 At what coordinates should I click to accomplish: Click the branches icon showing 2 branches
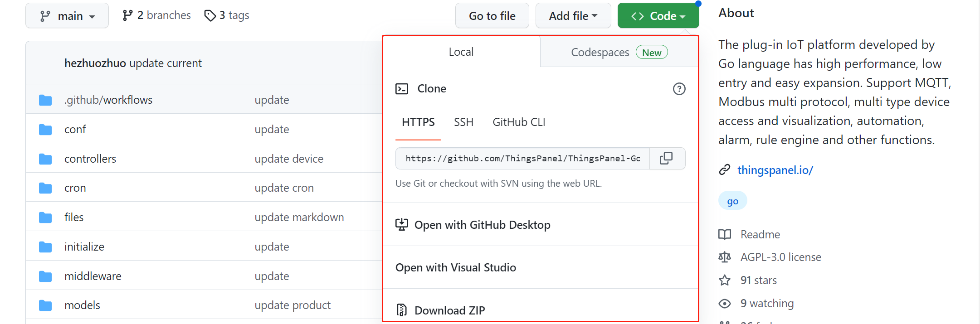127,16
